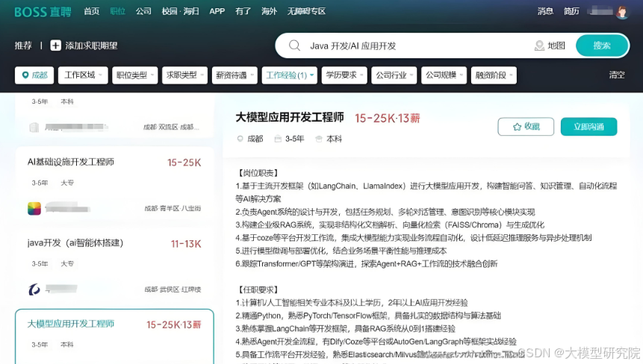643x364 pixels.
Task: Open the 职位类型 dropdown filter
Action: tap(134, 75)
